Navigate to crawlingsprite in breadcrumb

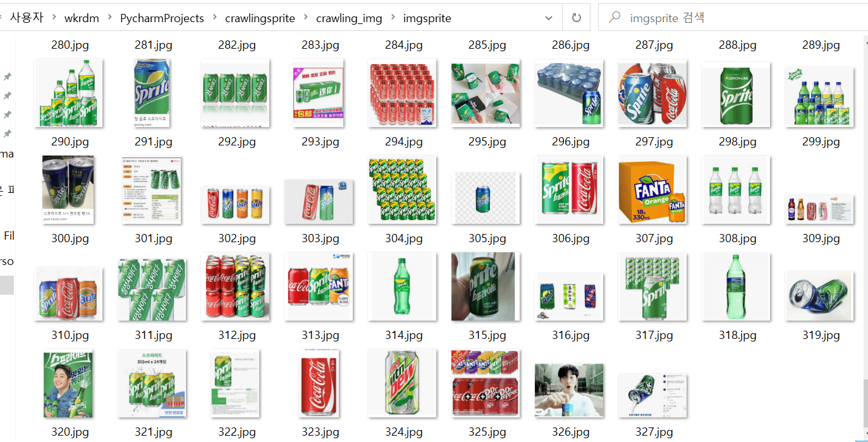(260, 18)
